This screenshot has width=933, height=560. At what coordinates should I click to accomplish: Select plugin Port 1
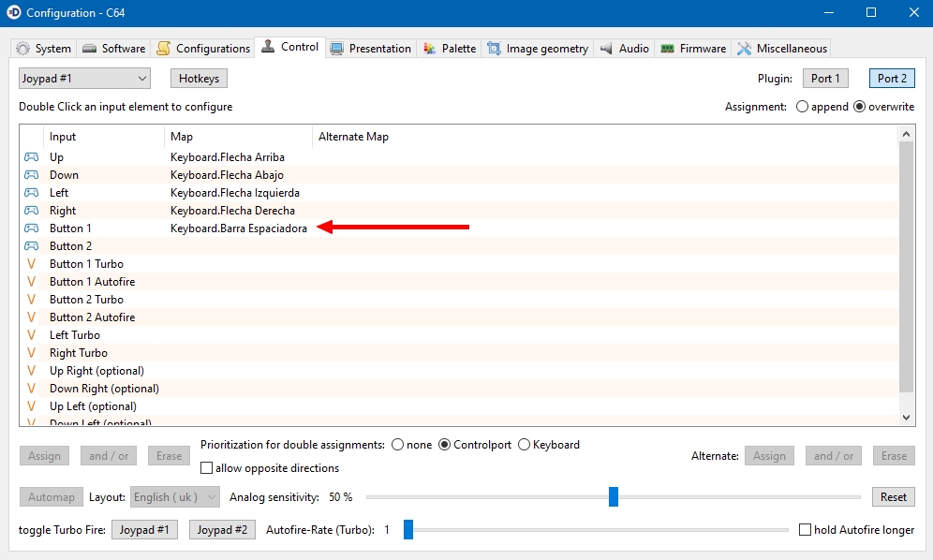click(x=825, y=79)
